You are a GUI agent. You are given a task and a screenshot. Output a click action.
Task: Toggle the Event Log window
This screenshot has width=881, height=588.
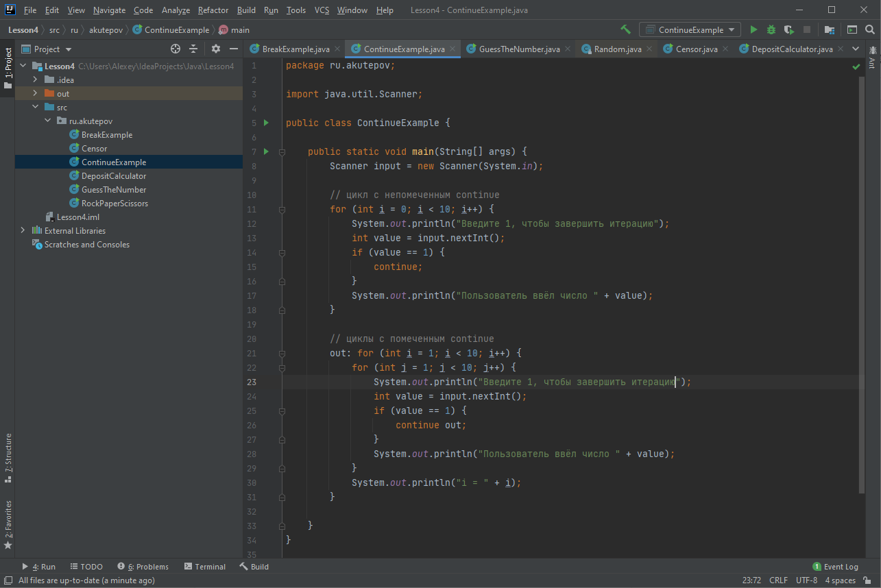pyautogui.click(x=835, y=567)
